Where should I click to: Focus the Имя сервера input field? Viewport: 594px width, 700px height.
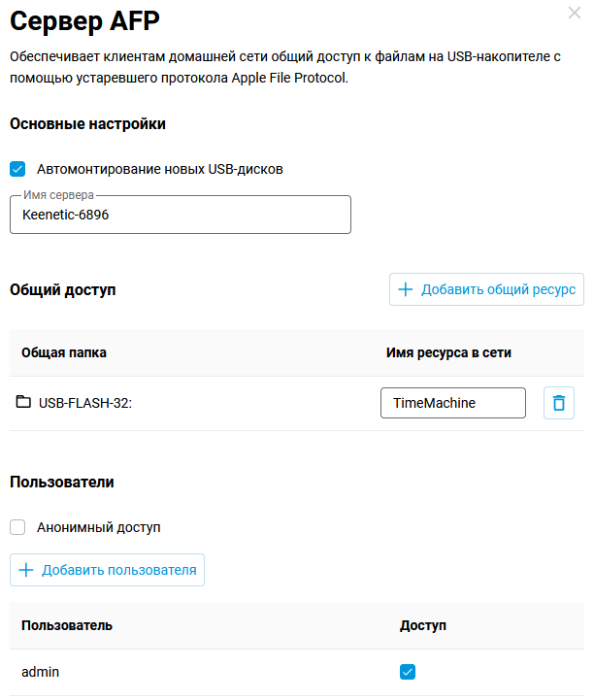click(181, 215)
